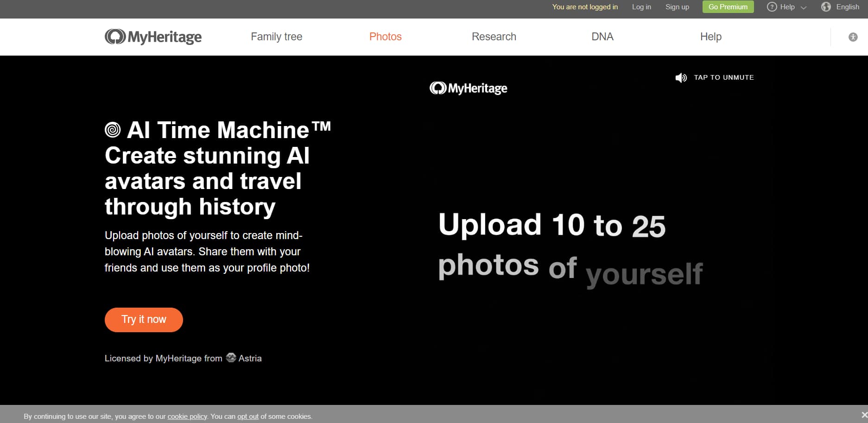Open the English language selector
This screenshot has width=868, height=423.
coord(847,6)
